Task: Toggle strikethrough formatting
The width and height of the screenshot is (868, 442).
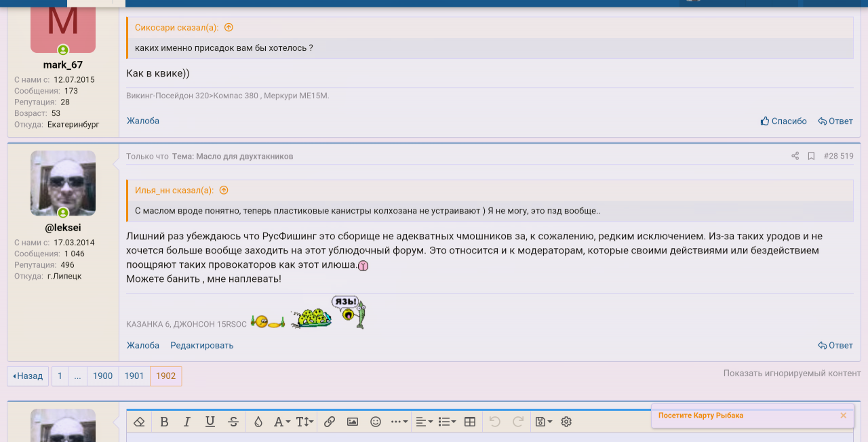Action: pos(233,422)
